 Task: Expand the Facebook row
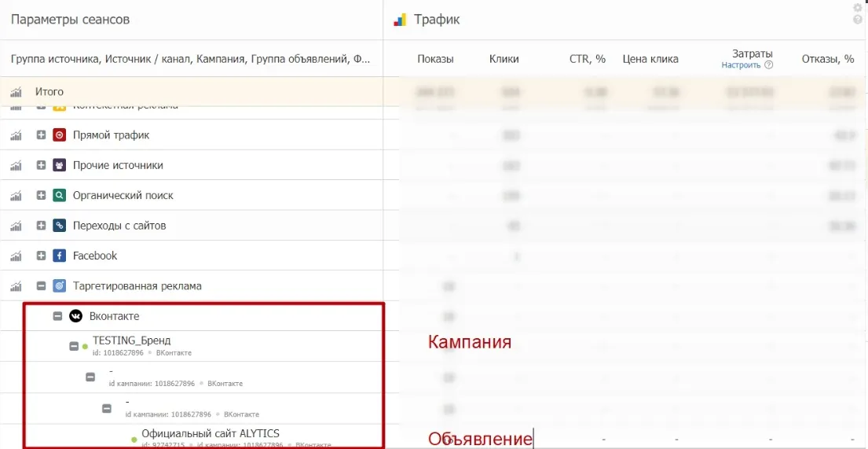(x=41, y=256)
